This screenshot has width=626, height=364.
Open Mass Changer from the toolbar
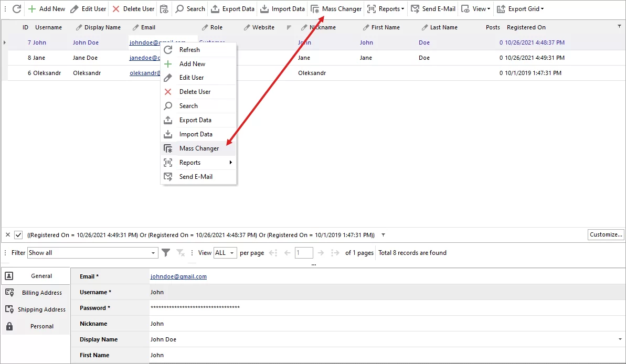pos(336,9)
